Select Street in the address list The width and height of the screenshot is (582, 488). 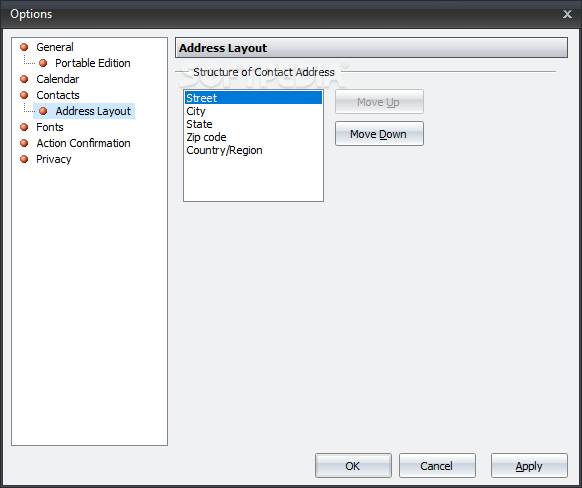tap(253, 98)
